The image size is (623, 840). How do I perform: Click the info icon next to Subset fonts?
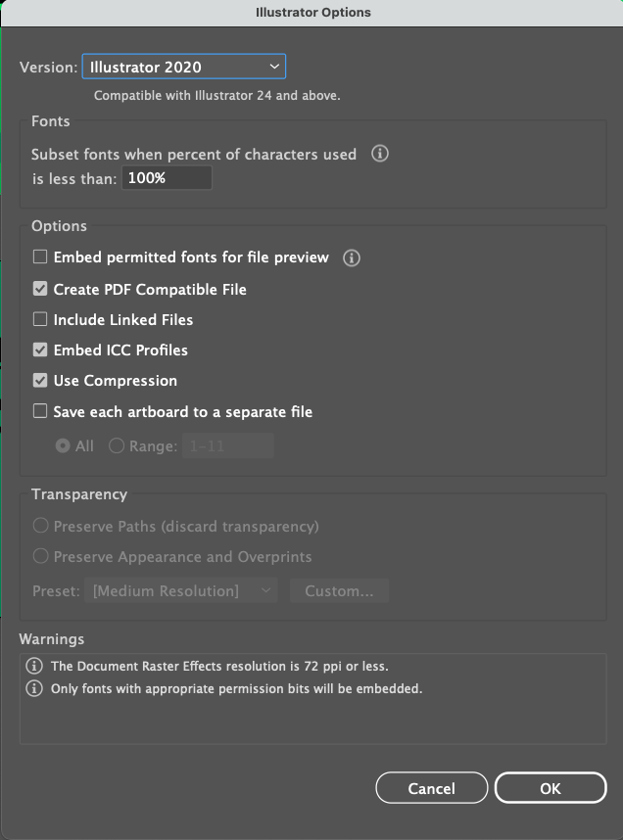tap(379, 154)
